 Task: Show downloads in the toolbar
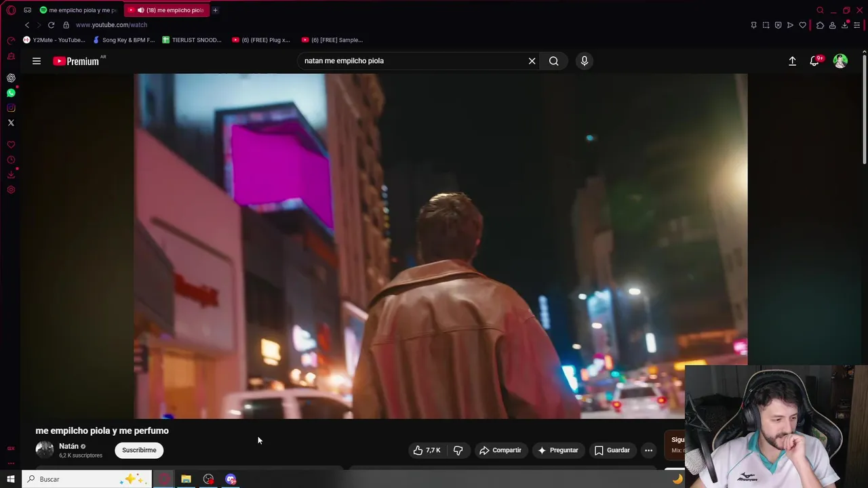pyautogui.click(x=845, y=25)
